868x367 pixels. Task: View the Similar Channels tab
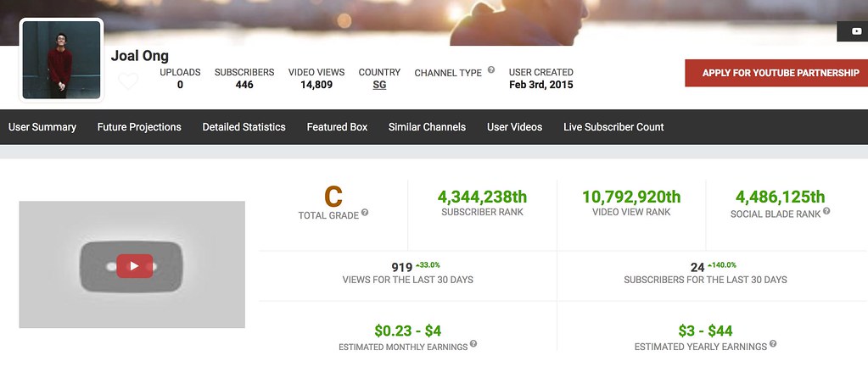(x=427, y=127)
